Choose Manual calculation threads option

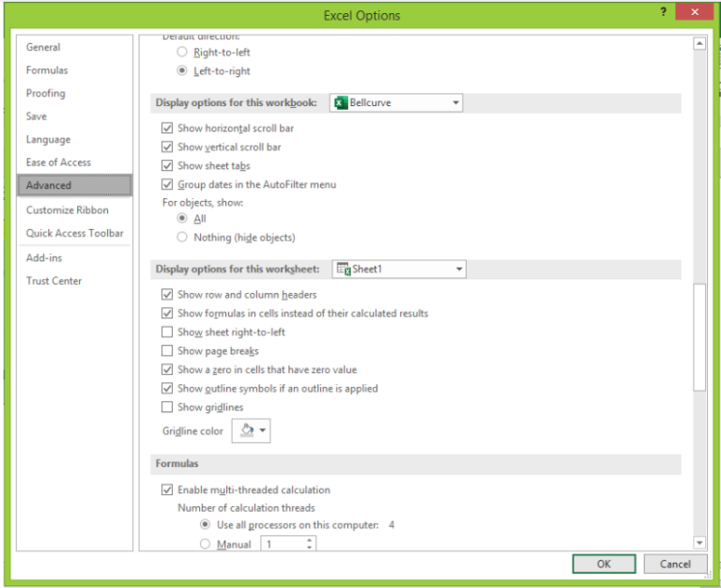click(205, 544)
